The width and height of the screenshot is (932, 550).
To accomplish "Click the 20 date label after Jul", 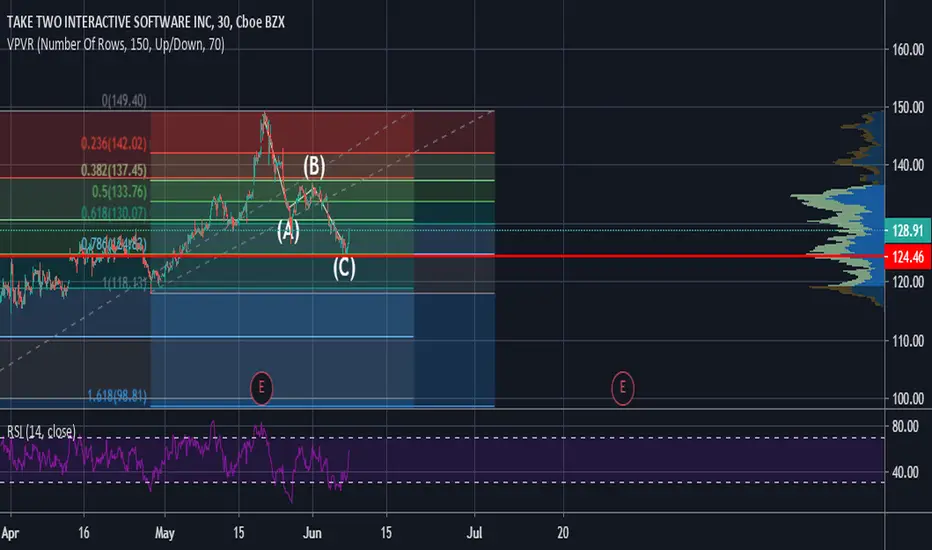I will (563, 533).
